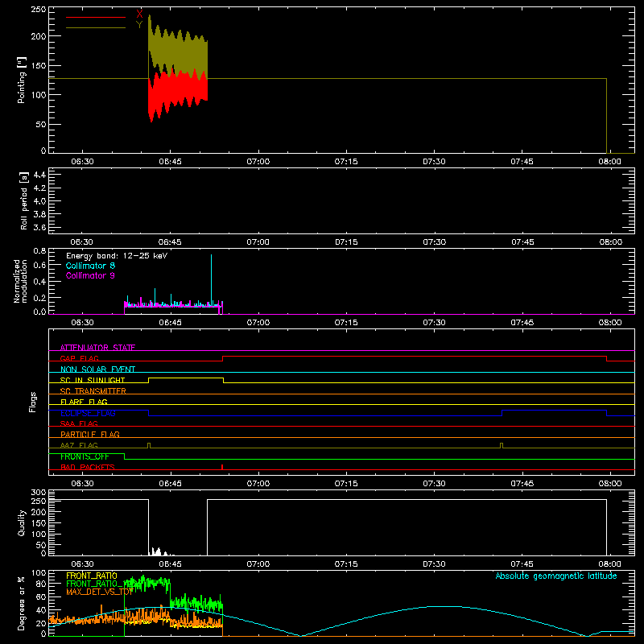Click the BAD_PACKETS label
The image size is (644, 644).
pyautogui.click(x=88, y=467)
